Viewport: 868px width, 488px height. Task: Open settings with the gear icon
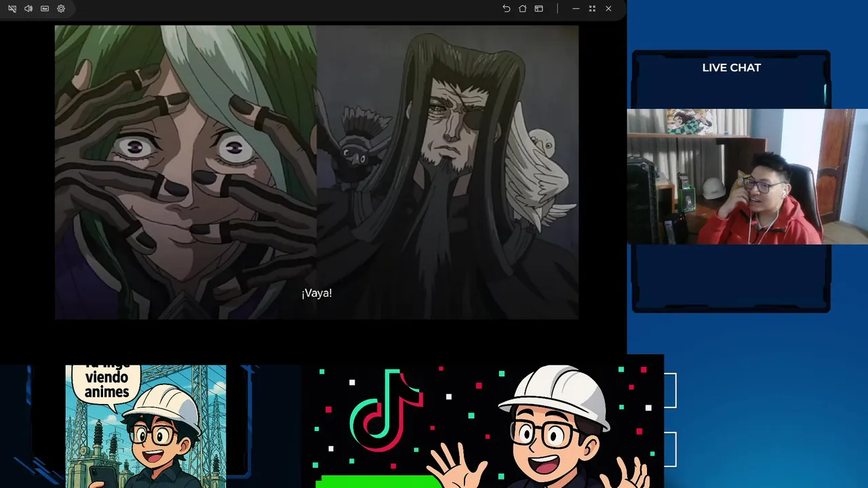point(61,9)
